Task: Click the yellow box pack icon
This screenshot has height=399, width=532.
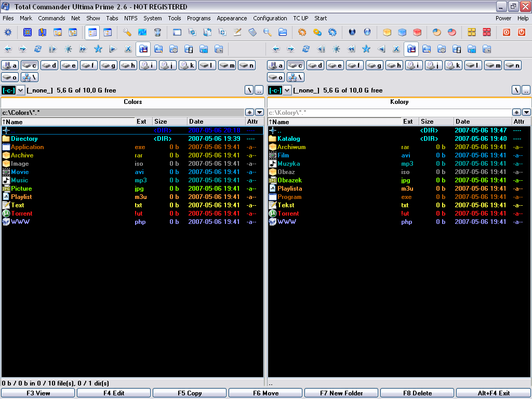Action: (x=387, y=32)
